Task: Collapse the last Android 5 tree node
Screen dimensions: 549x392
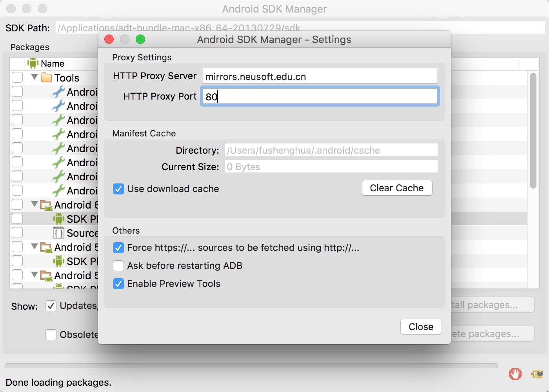Action: 35,274
